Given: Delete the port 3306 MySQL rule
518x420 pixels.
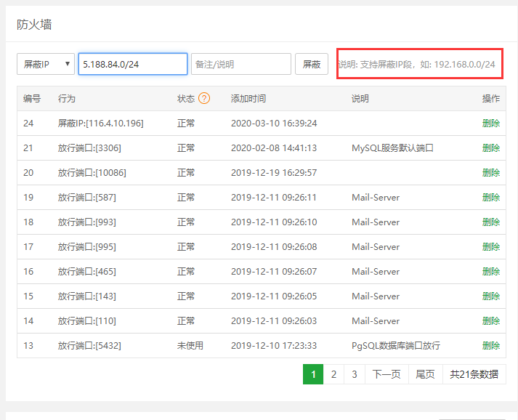Looking at the screenshot, I should [x=490, y=148].
